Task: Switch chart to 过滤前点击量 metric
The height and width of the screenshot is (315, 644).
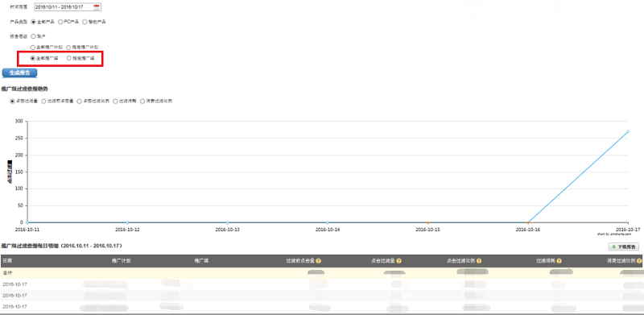Action: [44, 102]
